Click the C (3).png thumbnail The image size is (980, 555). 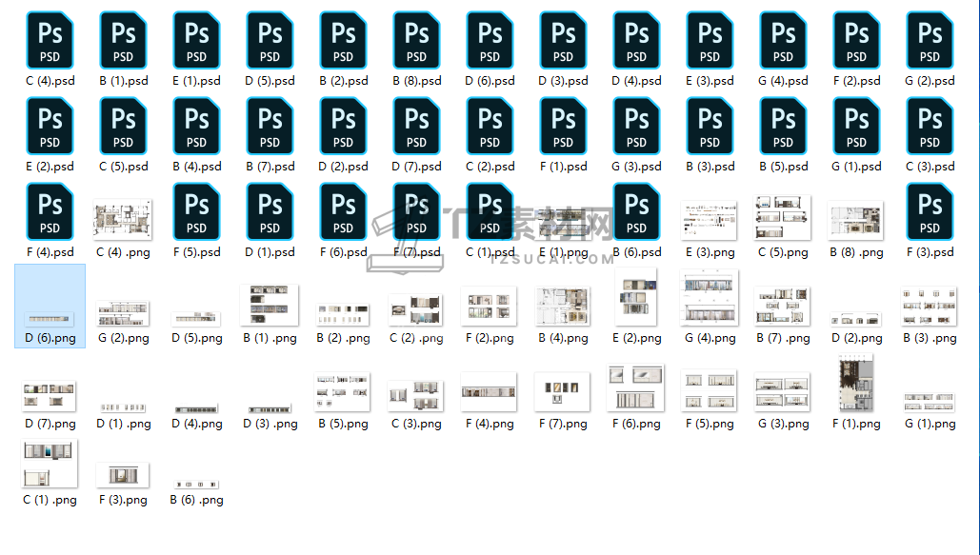[415, 396]
